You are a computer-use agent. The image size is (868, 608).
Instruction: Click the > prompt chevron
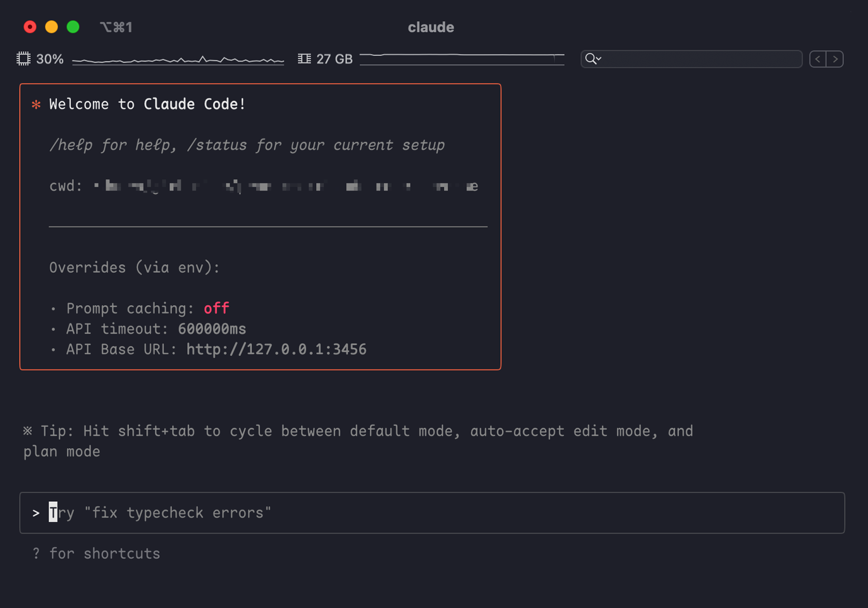[x=36, y=513]
